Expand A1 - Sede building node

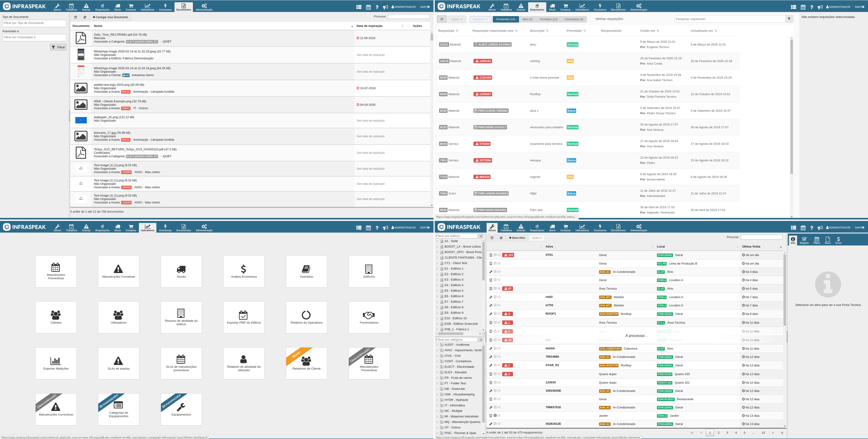437,241
